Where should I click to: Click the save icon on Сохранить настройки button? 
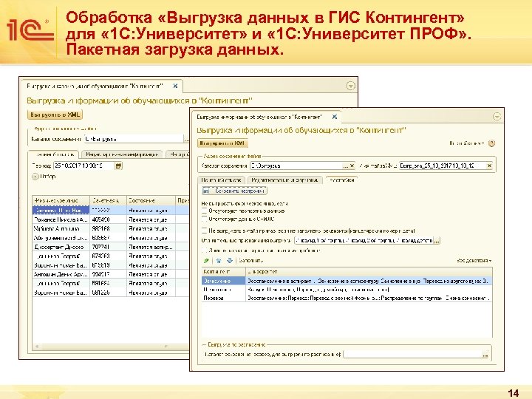pos(206,191)
